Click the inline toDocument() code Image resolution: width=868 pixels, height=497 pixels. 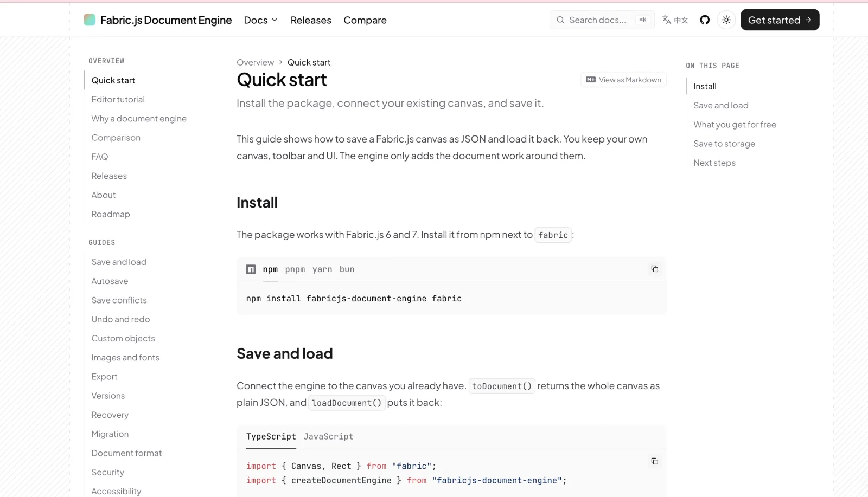(502, 386)
